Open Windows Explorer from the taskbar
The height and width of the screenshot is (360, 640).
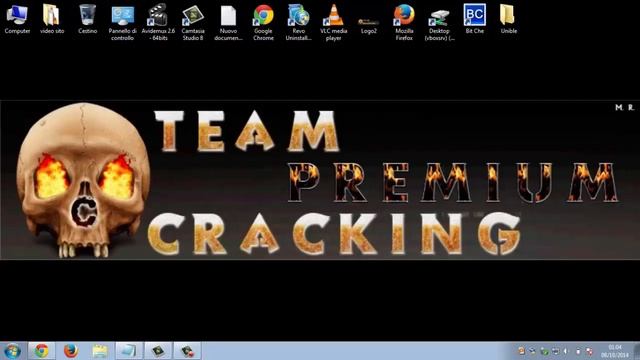pyautogui.click(x=100, y=351)
